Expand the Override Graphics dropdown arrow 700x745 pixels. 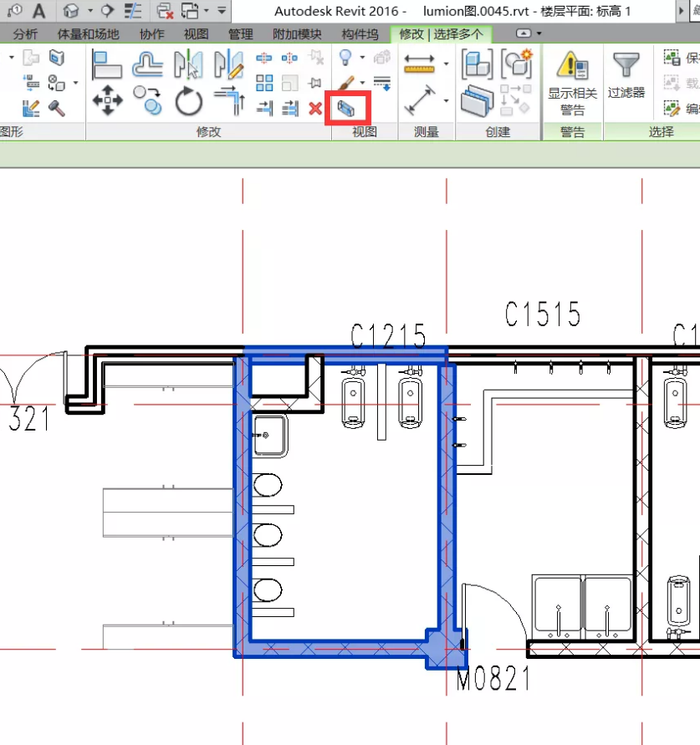362,83
